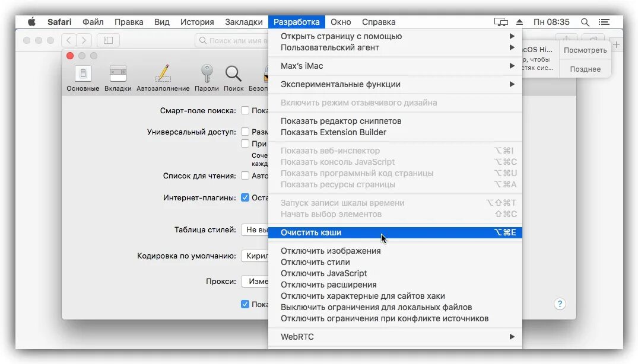The width and height of the screenshot is (638, 364).
Task: Click the eject icon in menu bar
Action: point(519,22)
